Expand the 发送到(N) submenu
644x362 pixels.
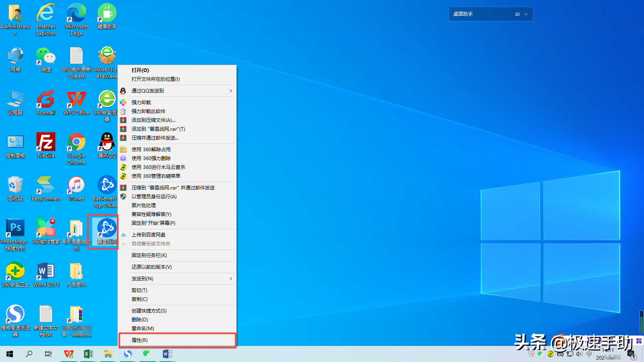point(231,279)
